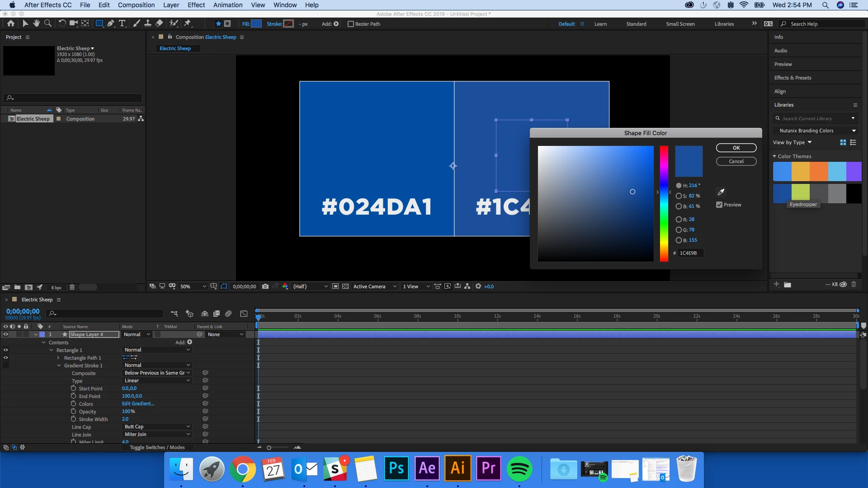Select the Type tool
Viewport: 868px width, 488px height.
tap(122, 23)
